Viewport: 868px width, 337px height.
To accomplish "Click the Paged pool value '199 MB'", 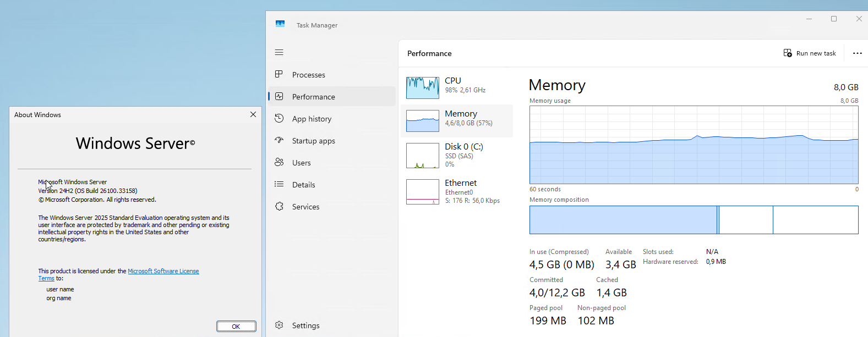I will pos(548,321).
